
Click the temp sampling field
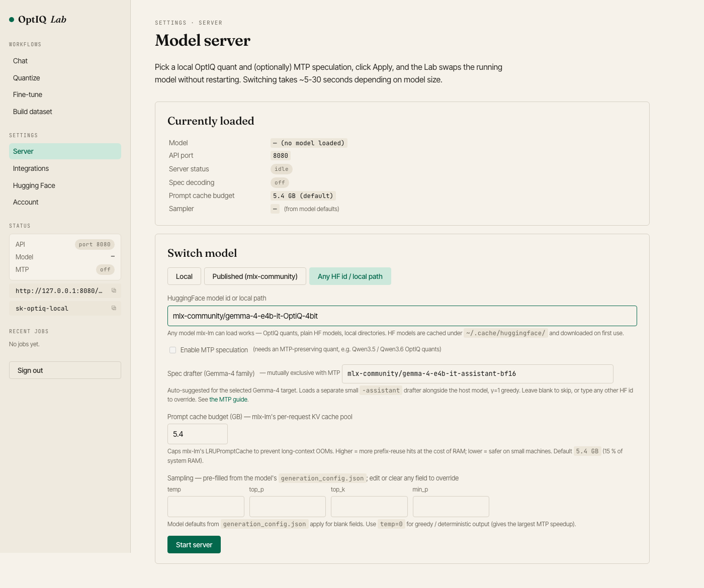tap(206, 507)
